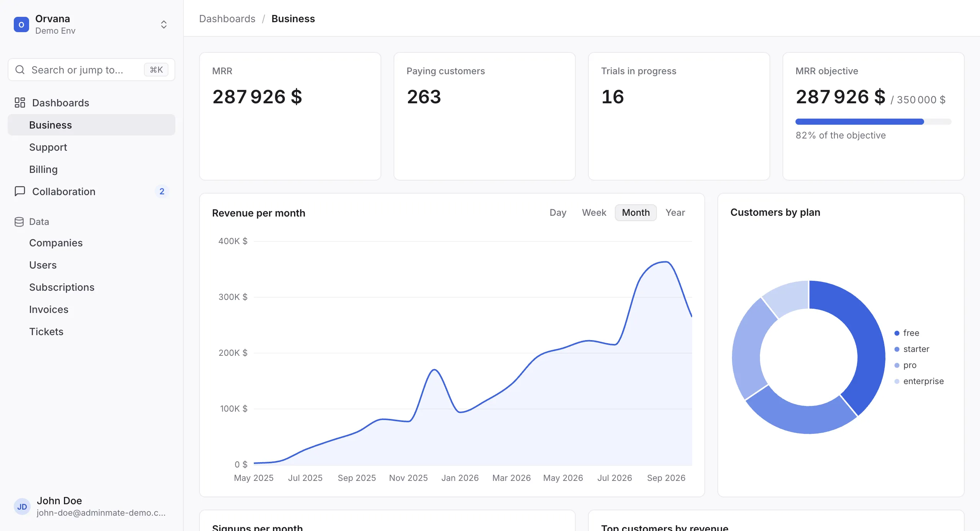
Task: Open the workspace switcher chevrons
Action: [x=164, y=24]
